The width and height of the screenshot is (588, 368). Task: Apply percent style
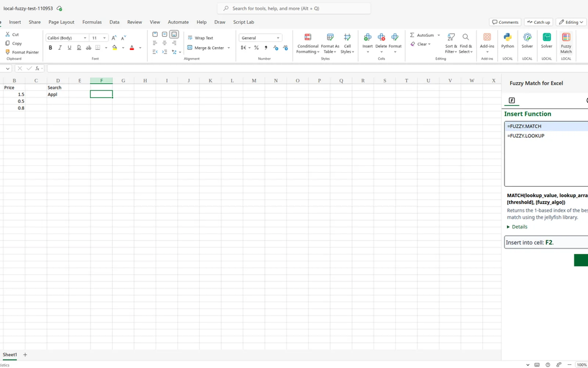(x=256, y=48)
